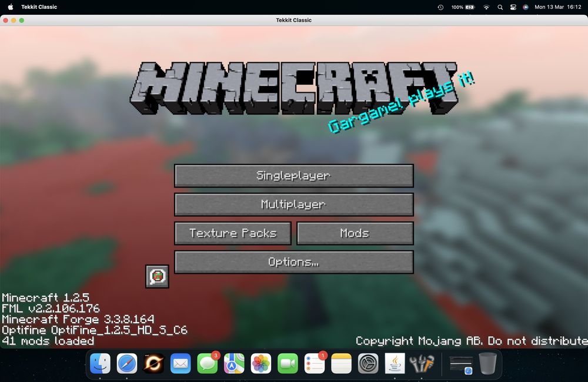Click the "41 mods loaded" text
This screenshot has width=588, height=382.
click(x=48, y=341)
